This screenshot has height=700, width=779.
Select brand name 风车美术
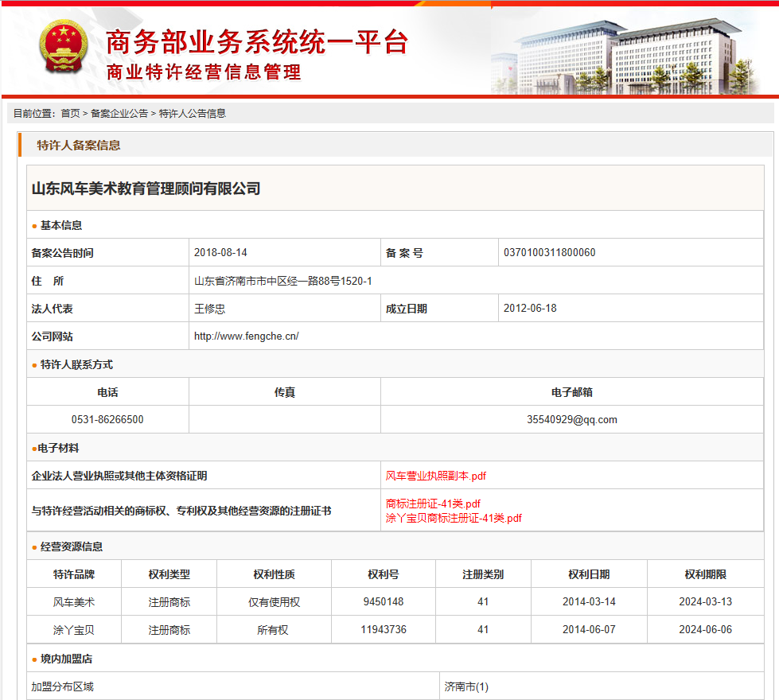pyautogui.click(x=74, y=602)
